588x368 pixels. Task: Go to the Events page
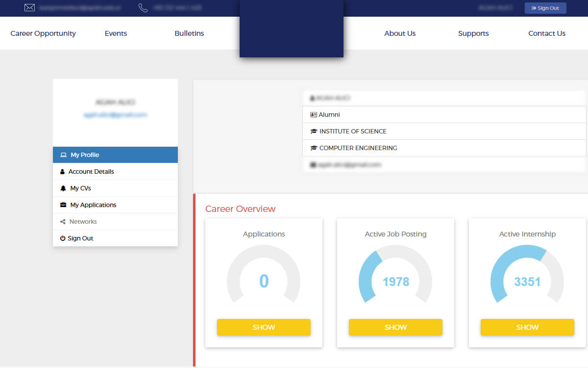(x=116, y=33)
